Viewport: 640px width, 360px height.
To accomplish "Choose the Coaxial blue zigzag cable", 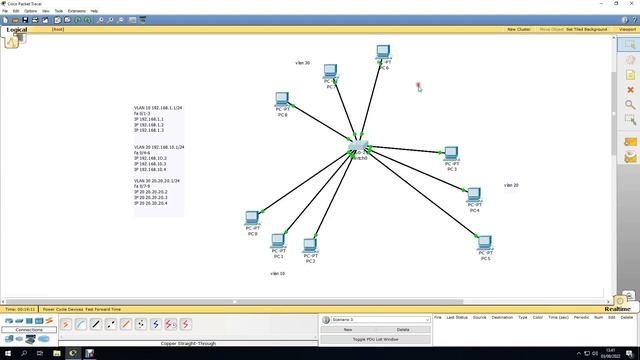I will [x=156, y=324].
